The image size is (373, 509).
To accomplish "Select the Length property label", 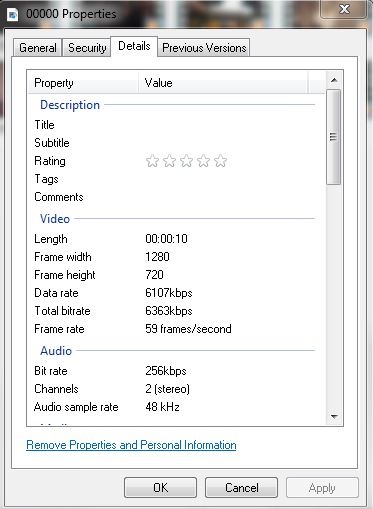I will tap(51, 239).
